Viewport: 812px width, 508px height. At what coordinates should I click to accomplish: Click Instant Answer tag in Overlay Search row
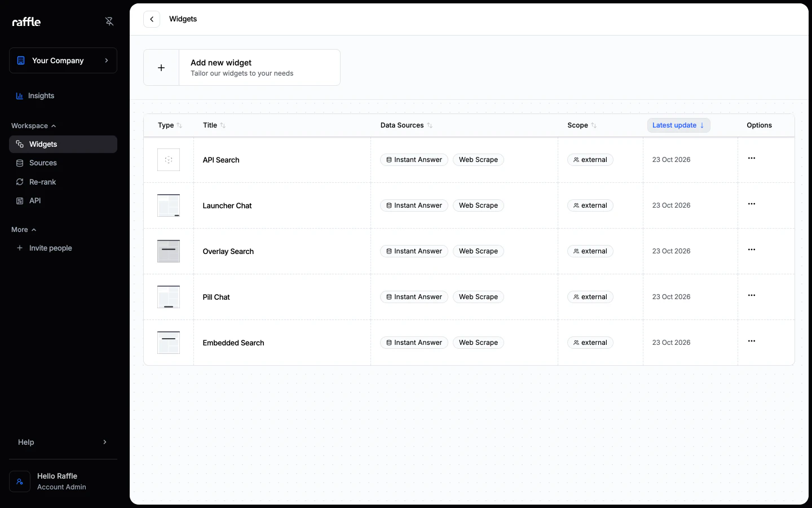(x=414, y=251)
